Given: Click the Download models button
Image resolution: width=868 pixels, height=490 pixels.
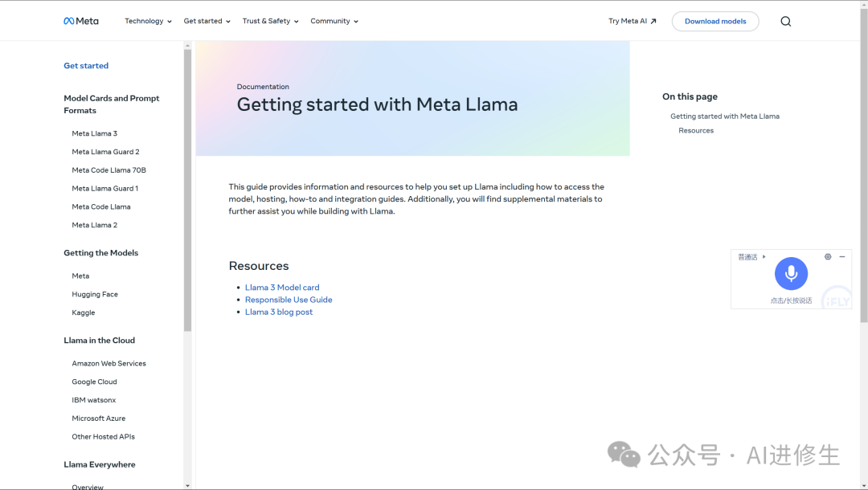Looking at the screenshot, I should (x=715, y=21).
